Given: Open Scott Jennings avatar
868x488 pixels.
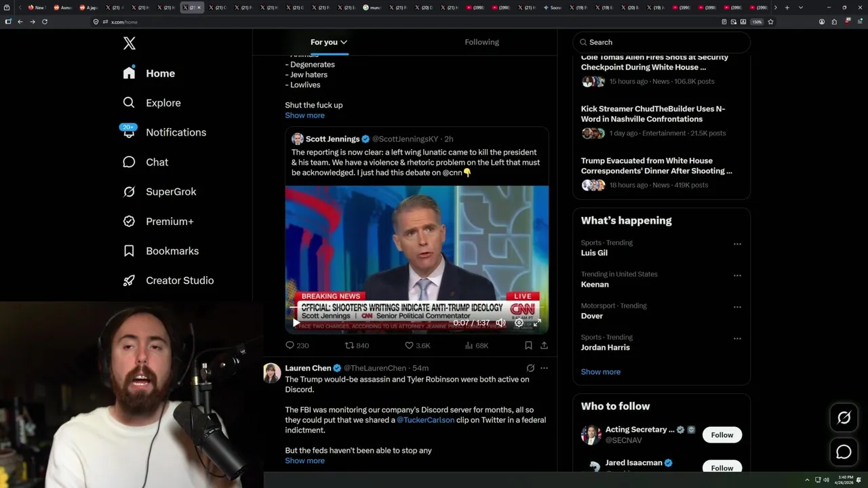Looking at the screenshot, I should click(297, 139).
